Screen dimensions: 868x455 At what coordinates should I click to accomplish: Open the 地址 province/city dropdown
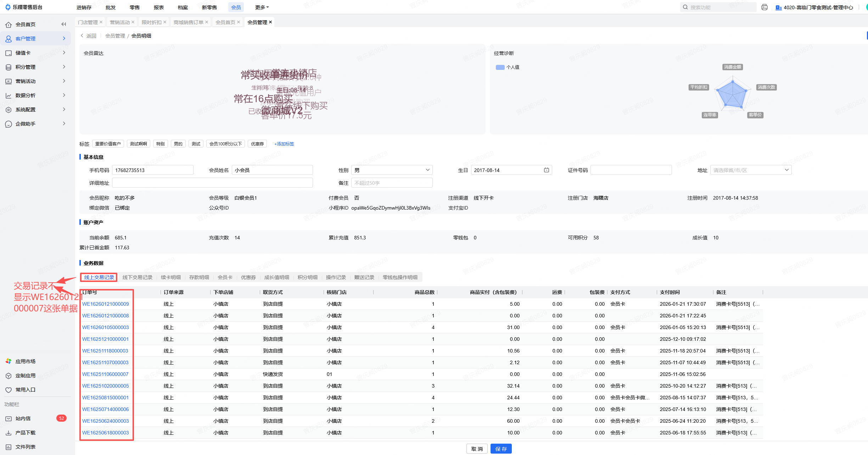click(x=750, y=170)
